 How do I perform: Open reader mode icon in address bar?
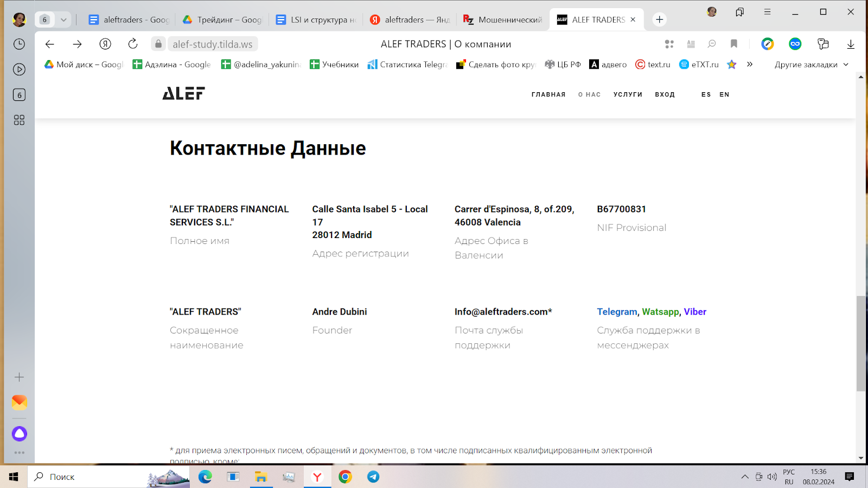pos(691,44)
